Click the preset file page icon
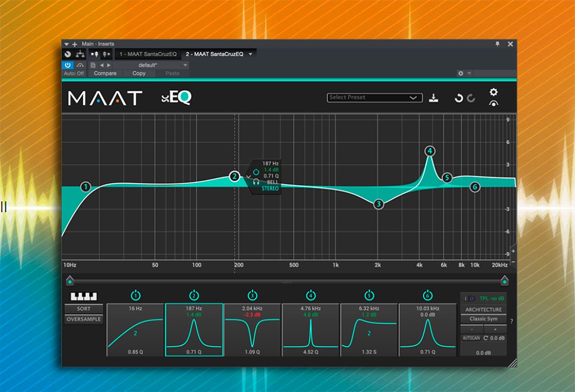The height and width of the screenshot is (392, 575). coord(93,65)
